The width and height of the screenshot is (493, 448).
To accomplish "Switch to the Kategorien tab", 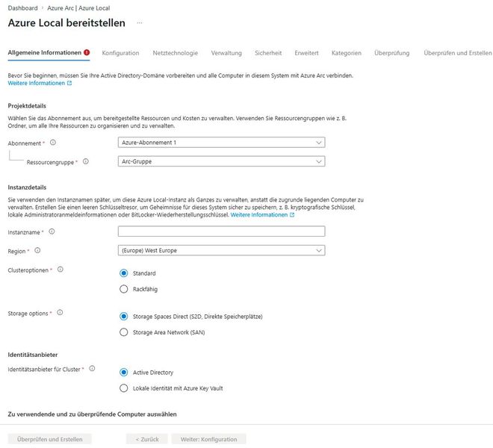I will (x=346, y=53).
